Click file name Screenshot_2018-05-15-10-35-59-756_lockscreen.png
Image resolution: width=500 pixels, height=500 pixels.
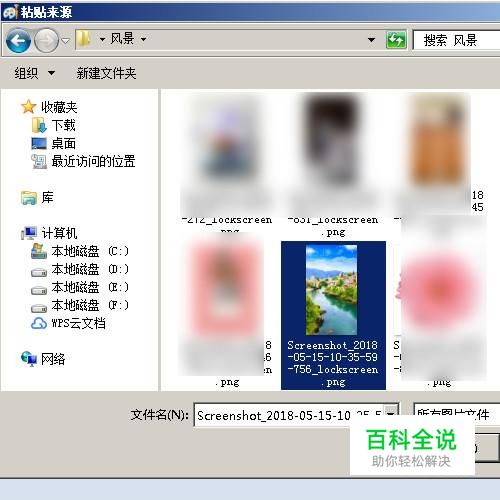point(333,363)
